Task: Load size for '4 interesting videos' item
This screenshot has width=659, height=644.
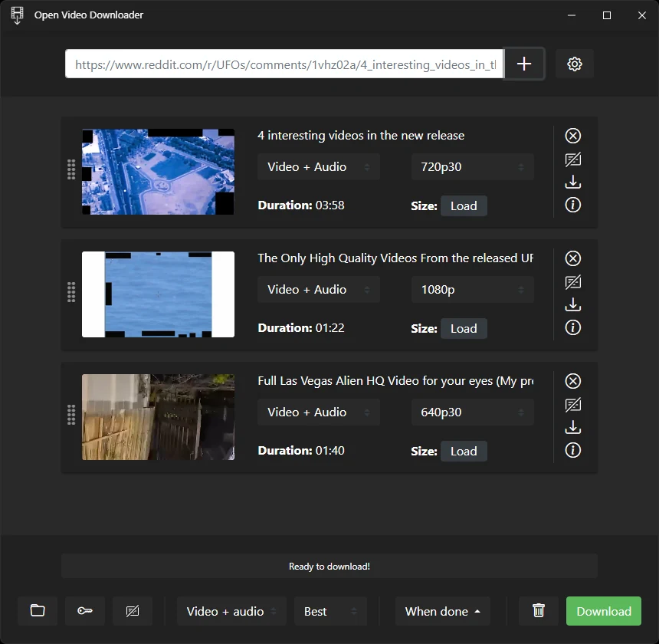Action: pyautogui.click(x=464, y=206)
